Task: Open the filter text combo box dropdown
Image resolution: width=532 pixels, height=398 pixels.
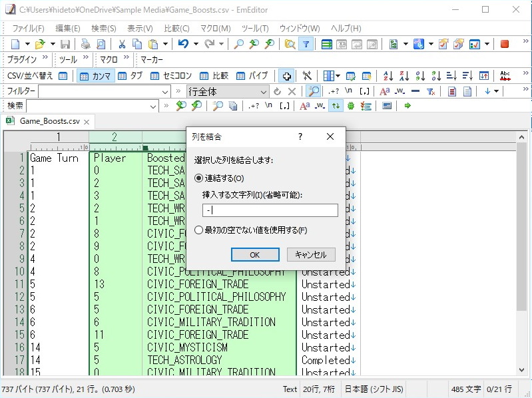Action: 165,92
